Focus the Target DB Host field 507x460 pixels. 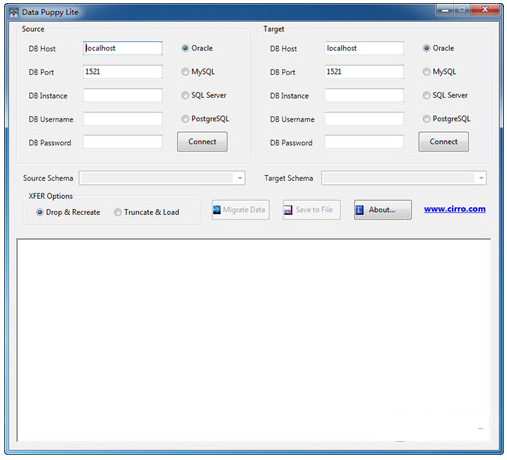click(x=364, y=48)
